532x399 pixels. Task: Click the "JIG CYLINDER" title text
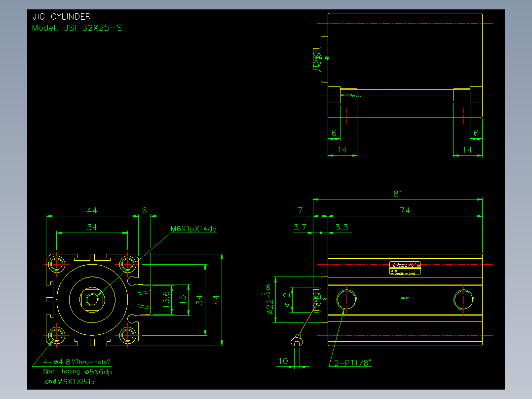[62, 17]
